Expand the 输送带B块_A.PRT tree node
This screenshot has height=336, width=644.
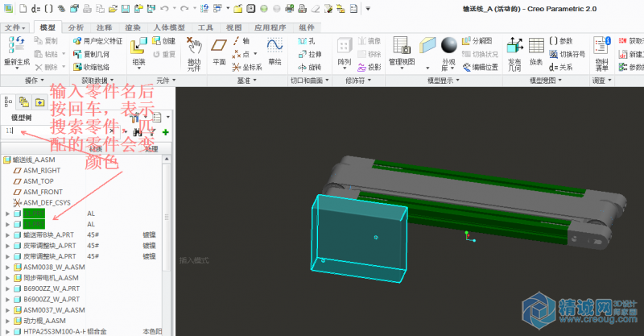pyautogui.click(x=7, y=234)
